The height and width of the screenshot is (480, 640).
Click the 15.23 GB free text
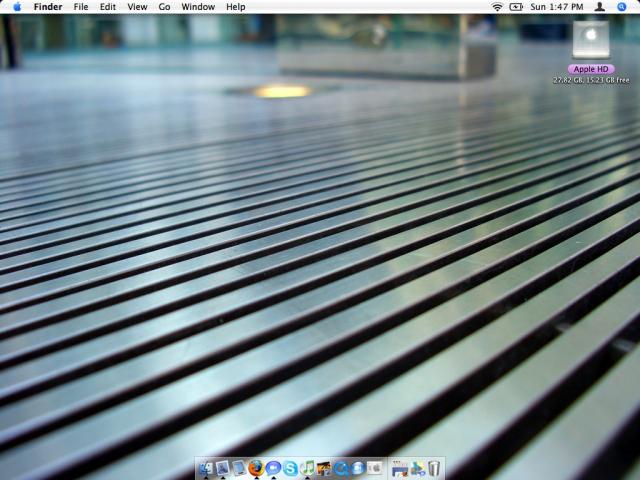click(606, 80)
